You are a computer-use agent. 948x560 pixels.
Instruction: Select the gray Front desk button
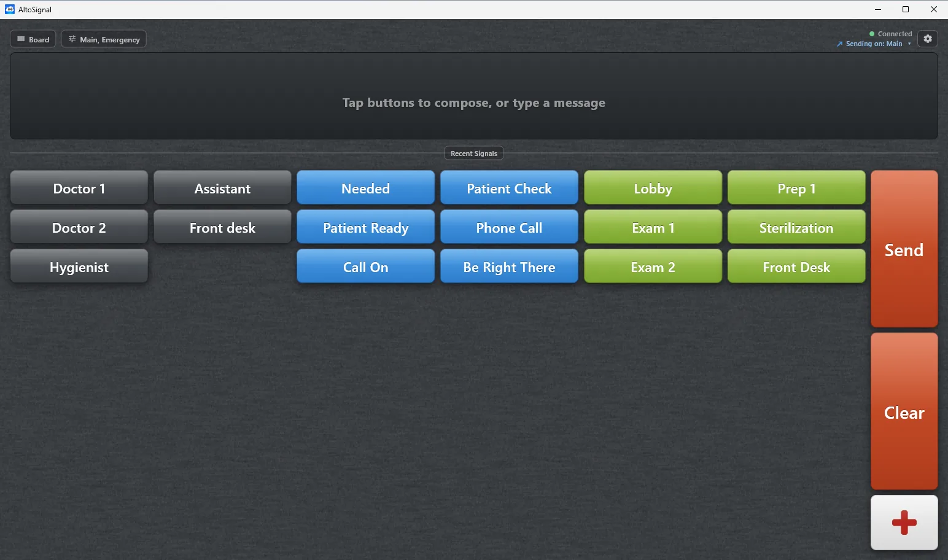tap(222, 227)
